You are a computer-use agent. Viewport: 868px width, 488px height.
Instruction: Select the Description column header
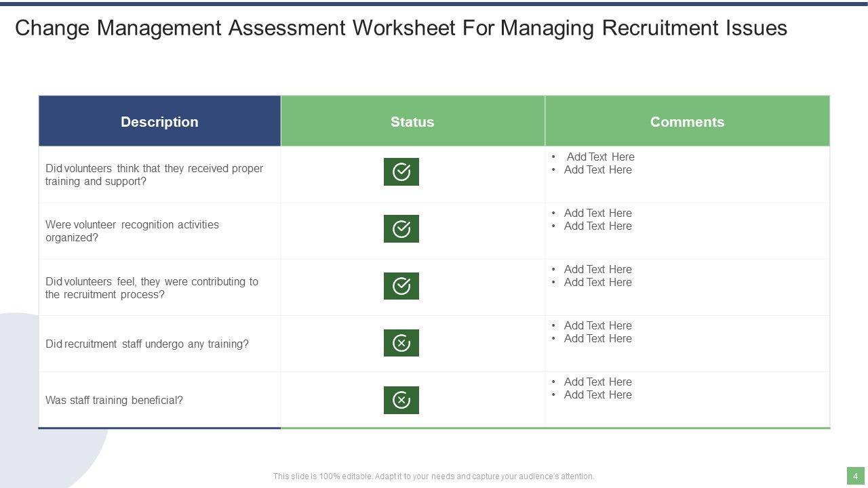[x=159, y=122]
